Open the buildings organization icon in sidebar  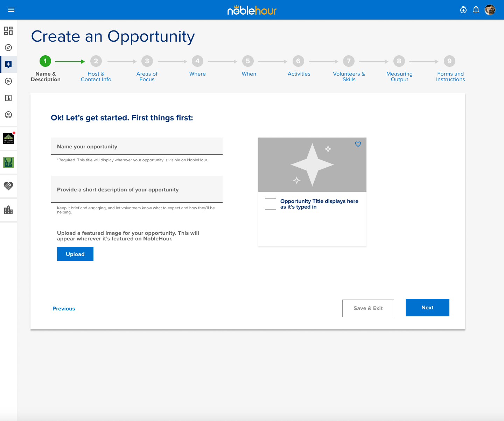(8, 210)
